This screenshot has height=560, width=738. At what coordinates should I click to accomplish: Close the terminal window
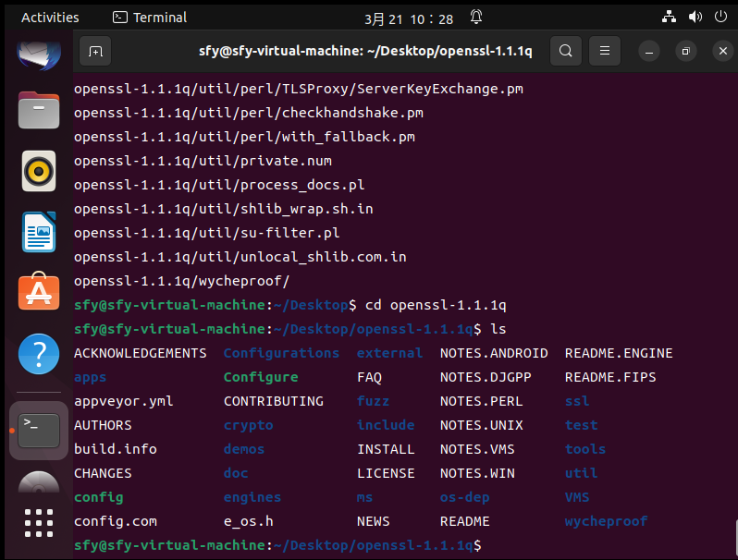pos(723,51)
